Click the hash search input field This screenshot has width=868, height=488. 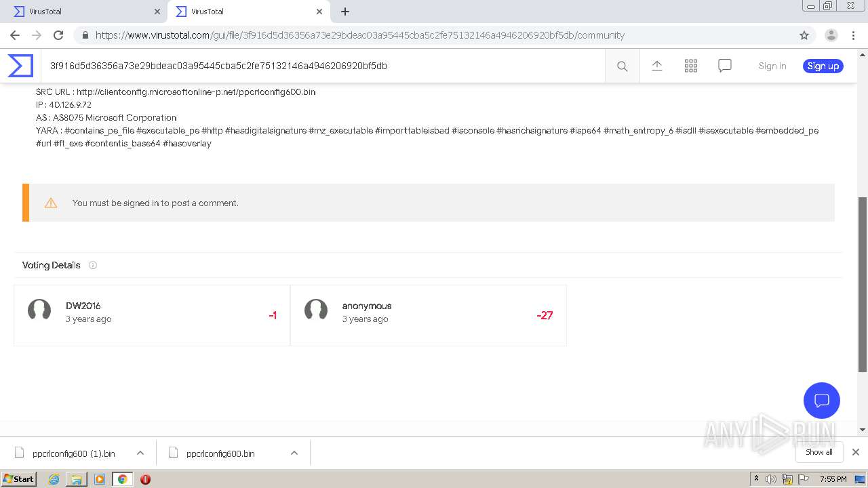(x=323, y=66)
